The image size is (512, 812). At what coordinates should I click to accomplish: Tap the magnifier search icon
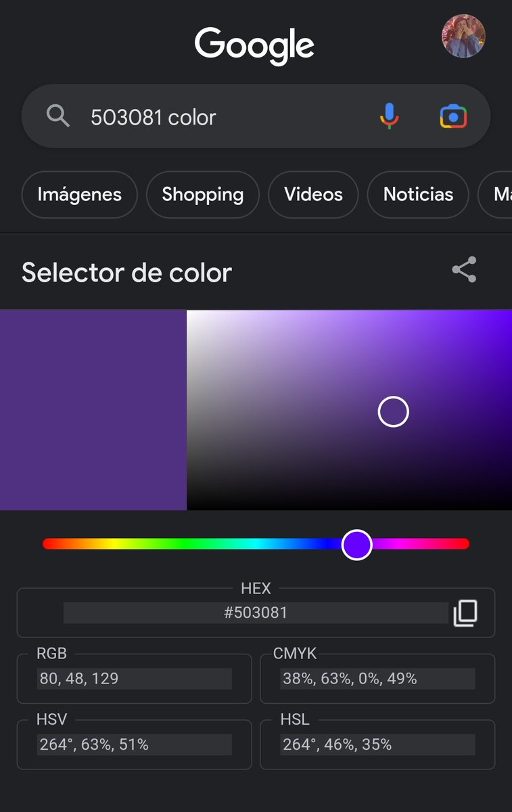click(58, 116)
